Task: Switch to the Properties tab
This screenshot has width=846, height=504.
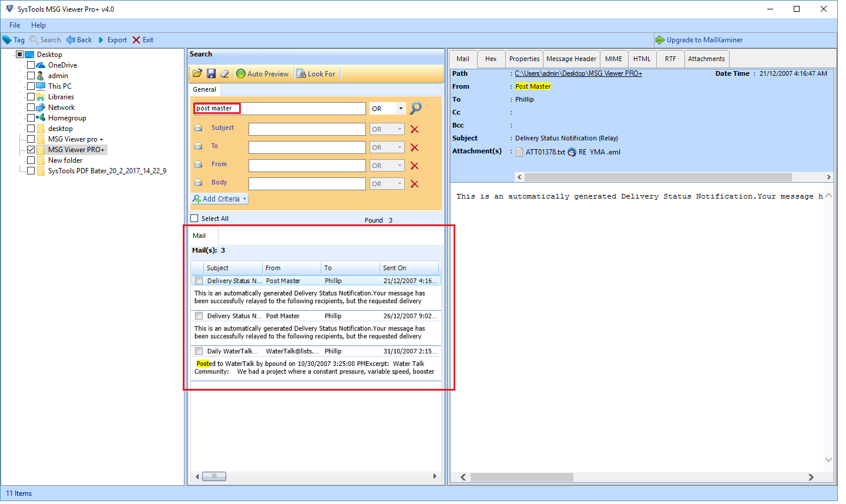Action: 524,59
